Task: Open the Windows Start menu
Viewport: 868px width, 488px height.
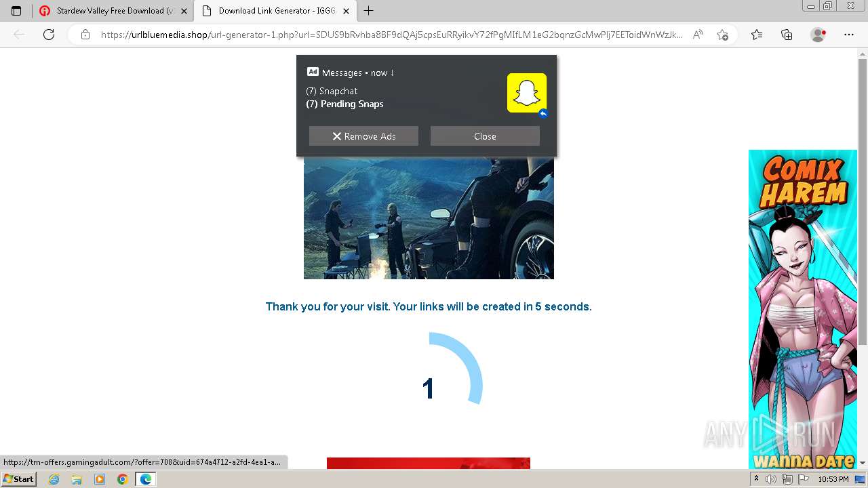Action: pos(18,479)
